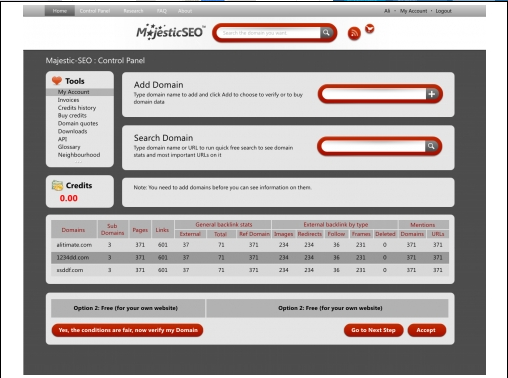Click the Mentions group header
Screen dimensions: 508x378
coord(423,225)
